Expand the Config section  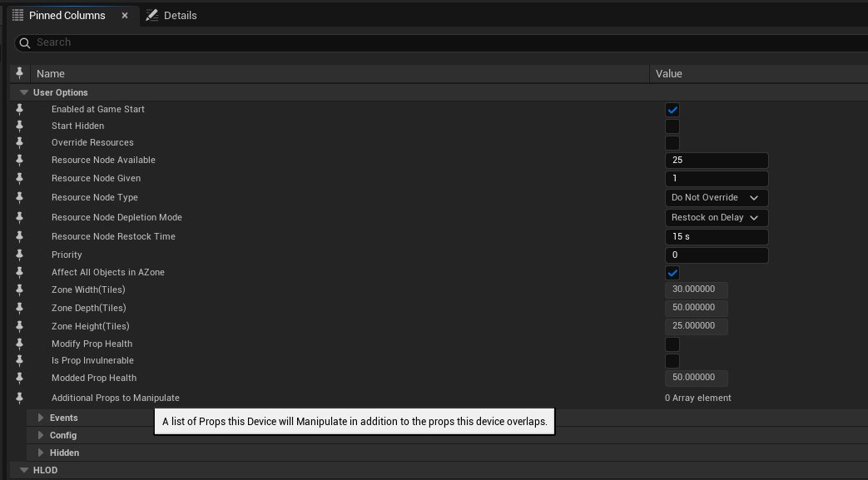[41, 435]
